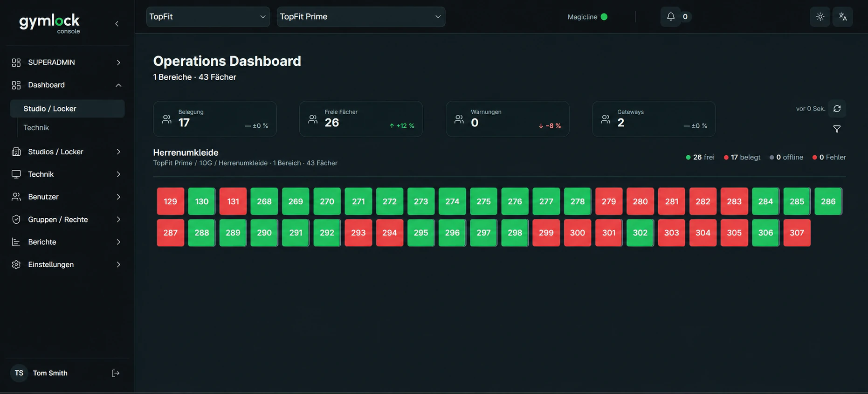Click the Technik monitor icon

(16, 174)
